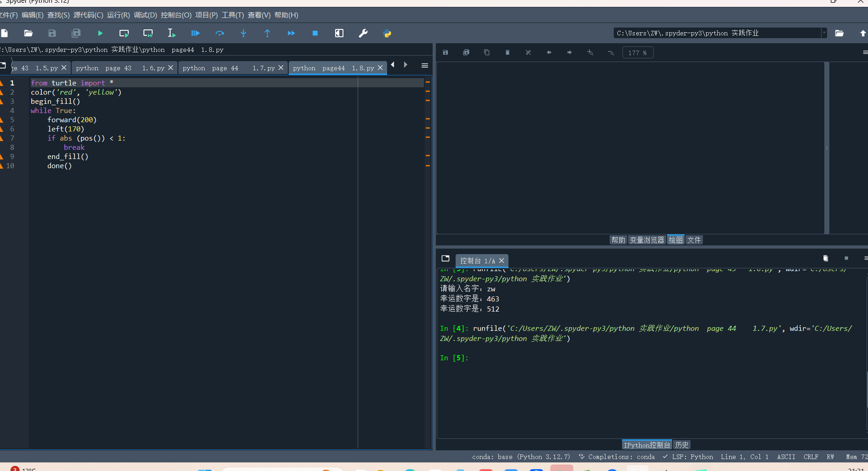This screenshot has width=868, height=471.
Task: Open the 运行(R) menu
Action: (119, 15)
